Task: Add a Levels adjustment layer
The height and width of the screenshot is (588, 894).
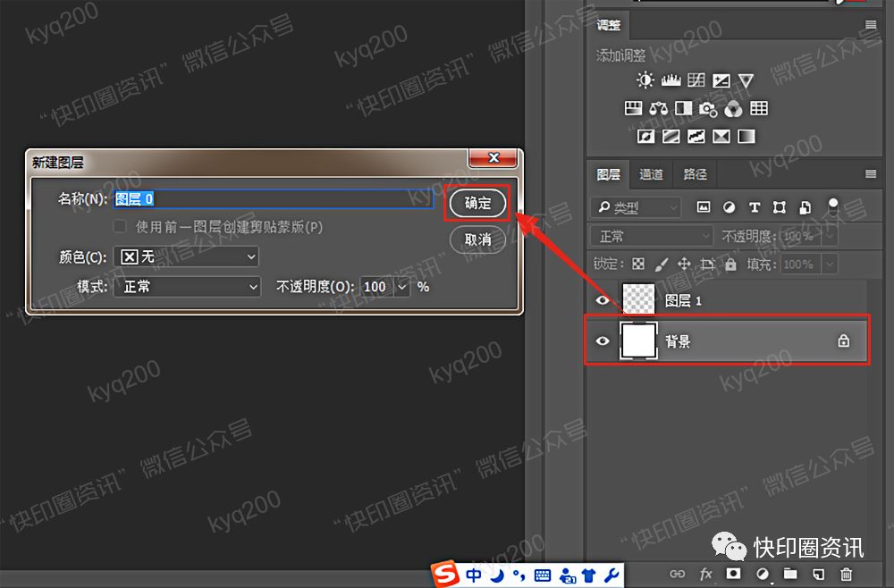Action: point(670,80)
